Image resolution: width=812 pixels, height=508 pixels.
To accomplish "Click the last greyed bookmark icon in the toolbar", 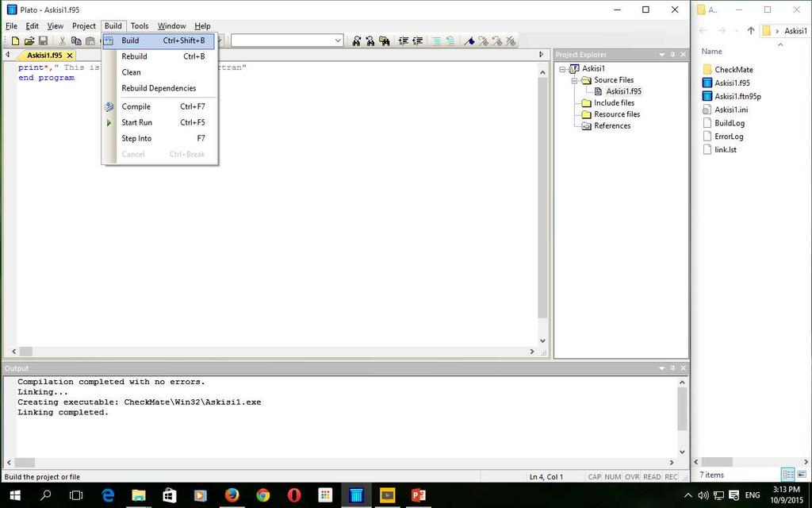I will coord(511,41).
